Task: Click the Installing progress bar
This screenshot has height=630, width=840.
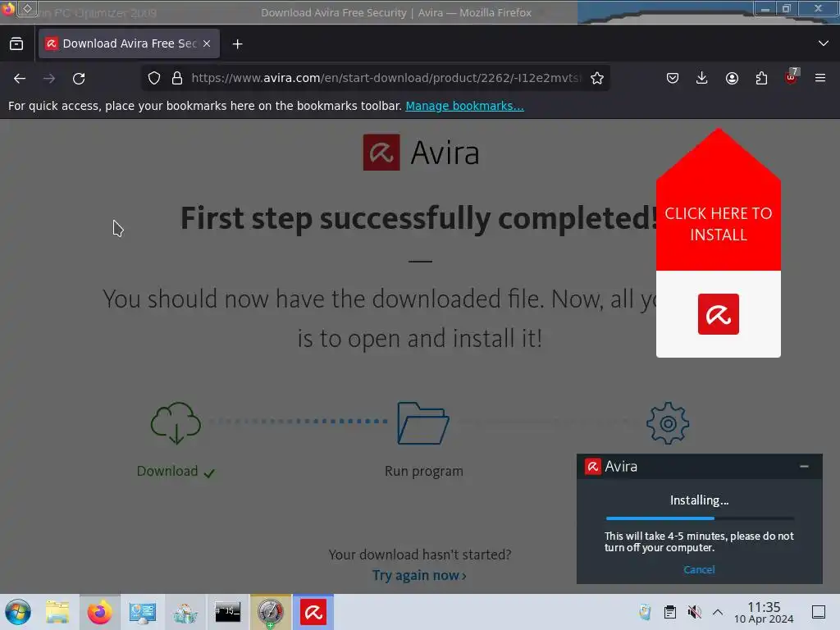Action: (x=700, y=518)
